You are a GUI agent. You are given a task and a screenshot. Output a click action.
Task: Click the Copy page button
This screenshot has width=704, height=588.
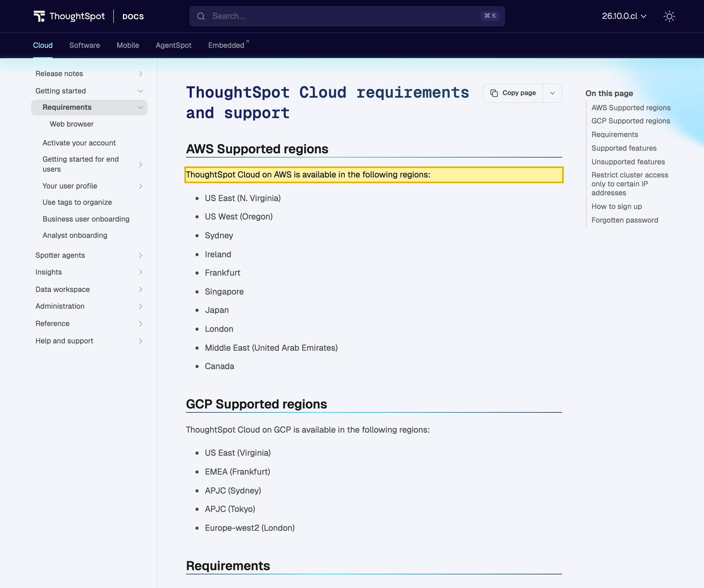click(513, 93)
